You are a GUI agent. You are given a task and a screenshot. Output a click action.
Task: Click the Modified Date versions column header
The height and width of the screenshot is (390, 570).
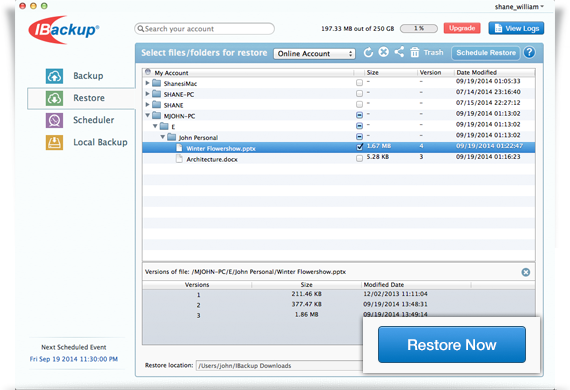coord(384,285)
